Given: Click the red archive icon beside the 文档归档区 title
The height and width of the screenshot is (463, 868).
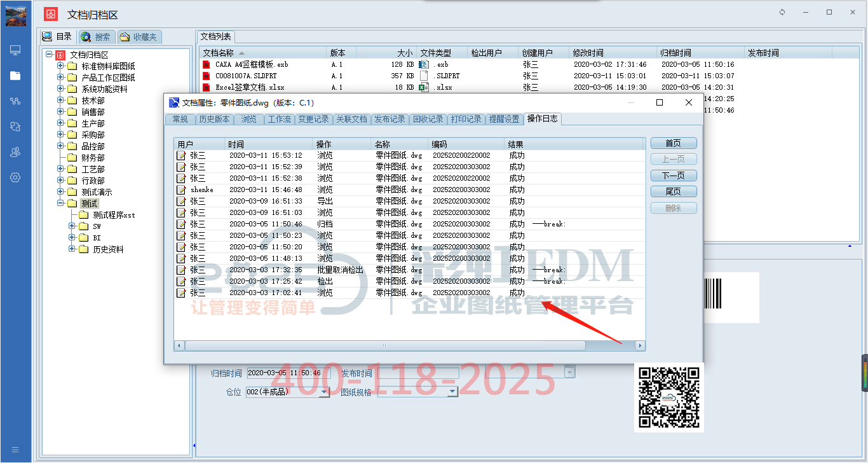Looking at the screenshot, I should tap(51, 15).
